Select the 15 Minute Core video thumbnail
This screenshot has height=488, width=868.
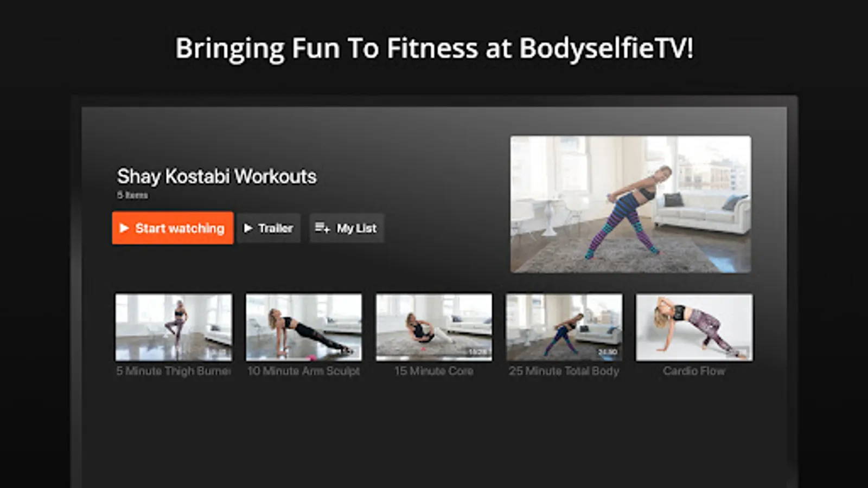coord(434,328)
